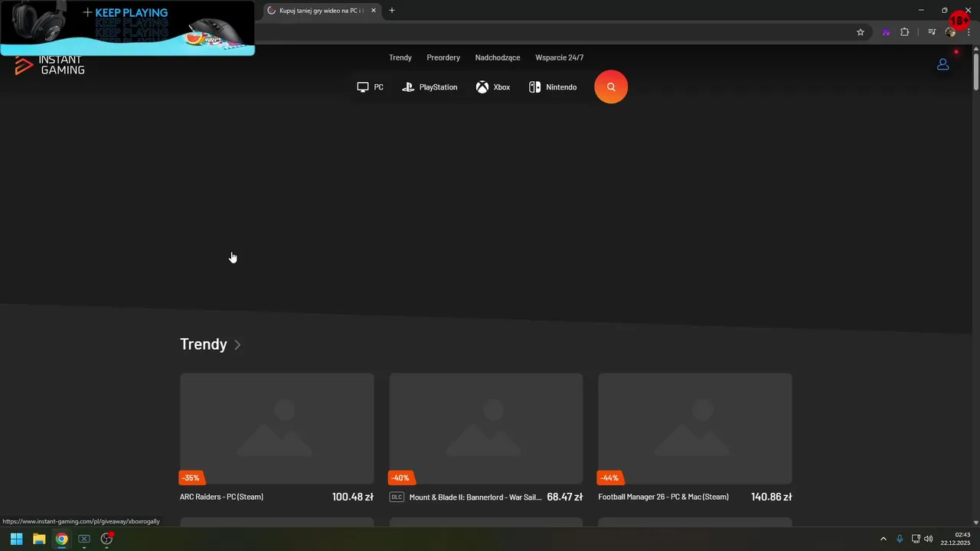Viewport: 980px width, 551px height.
Task: Go to Instant Gaming home via logo
Action: [50, 66]
